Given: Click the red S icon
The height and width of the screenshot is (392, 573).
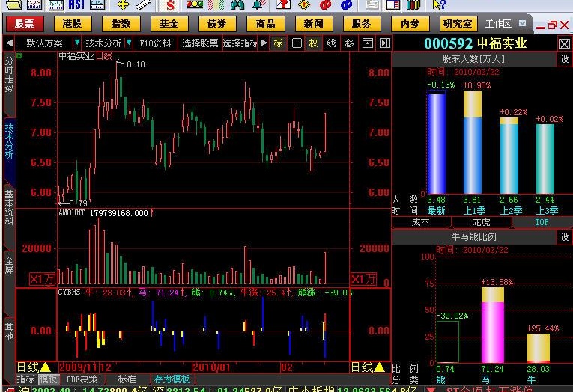Looking at the screenshot, I should click(x=170, y=4).
